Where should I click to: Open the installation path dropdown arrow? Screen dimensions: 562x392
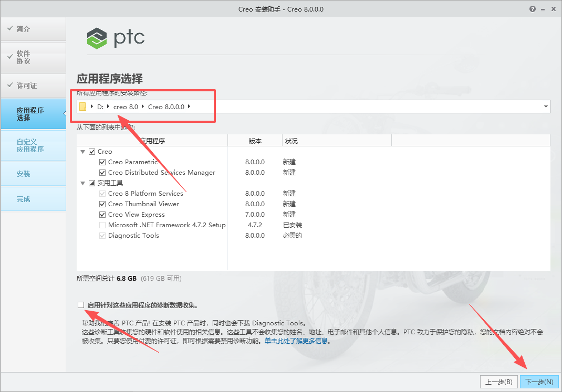[545, 106]
